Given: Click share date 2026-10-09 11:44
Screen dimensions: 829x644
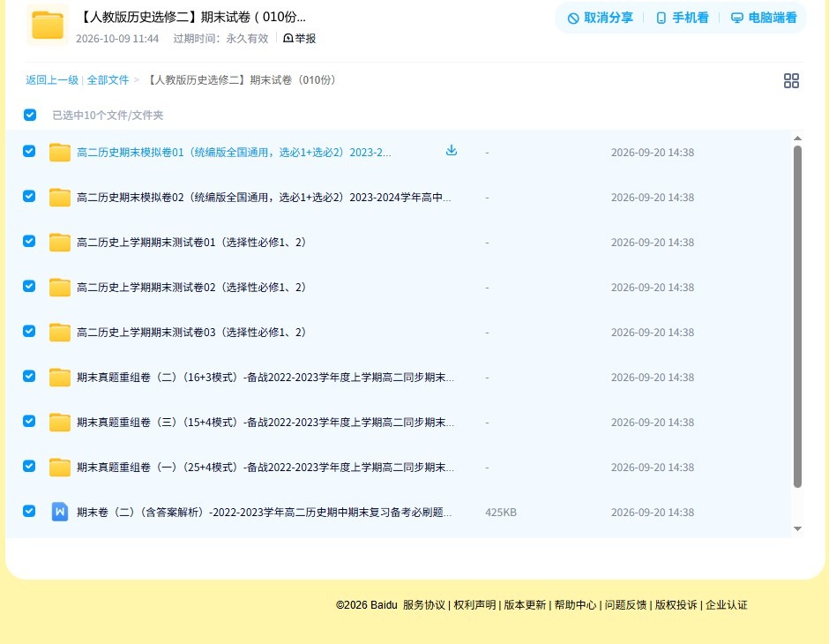Looking at the screenshot, I should point(117,38).
